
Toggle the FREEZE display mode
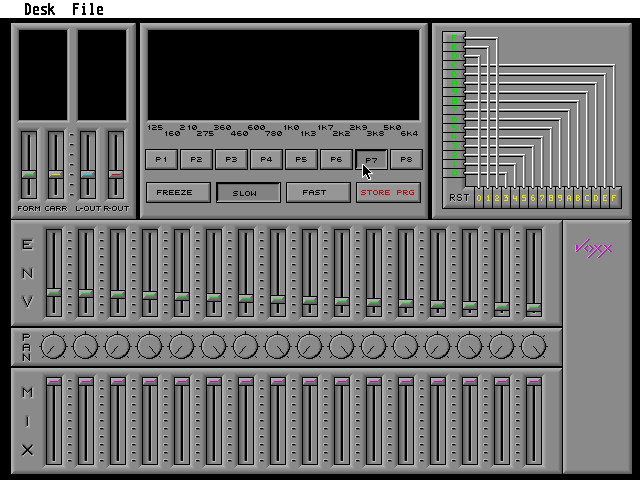point(178,193)
